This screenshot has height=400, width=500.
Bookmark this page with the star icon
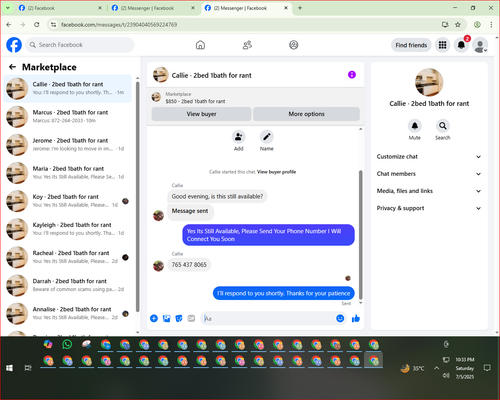tap(458, 24)
